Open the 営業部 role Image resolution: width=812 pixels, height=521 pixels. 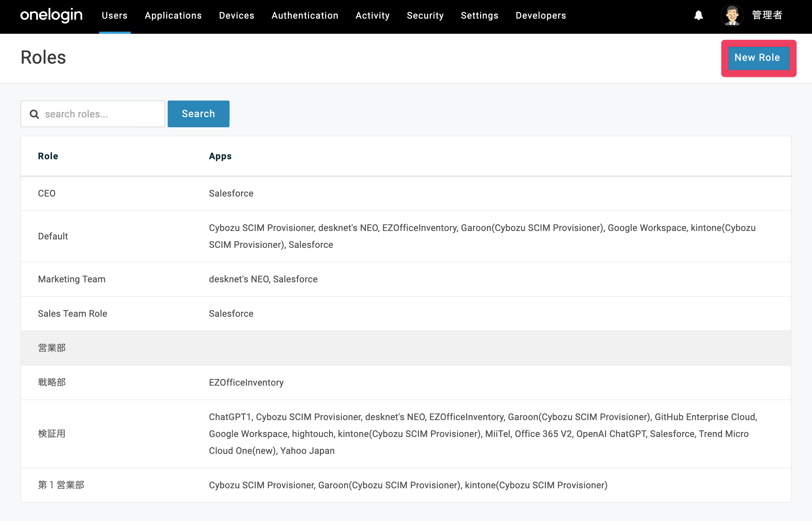[x=52, y=348]
